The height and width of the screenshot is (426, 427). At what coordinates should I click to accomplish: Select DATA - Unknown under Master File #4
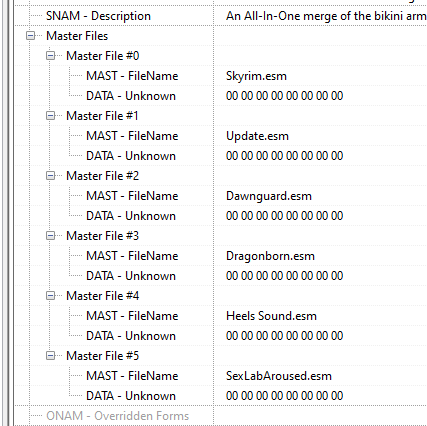131,336
